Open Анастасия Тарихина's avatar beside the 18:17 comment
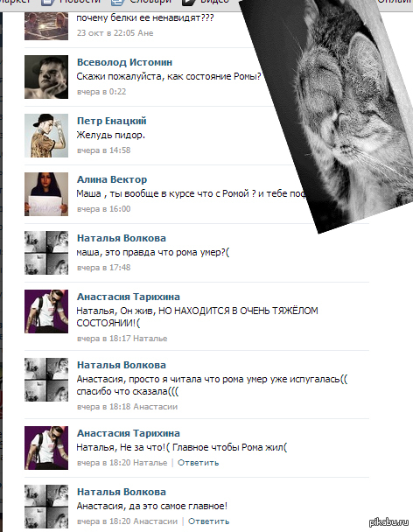Screen dimensions: 413x532 point(46,311)
